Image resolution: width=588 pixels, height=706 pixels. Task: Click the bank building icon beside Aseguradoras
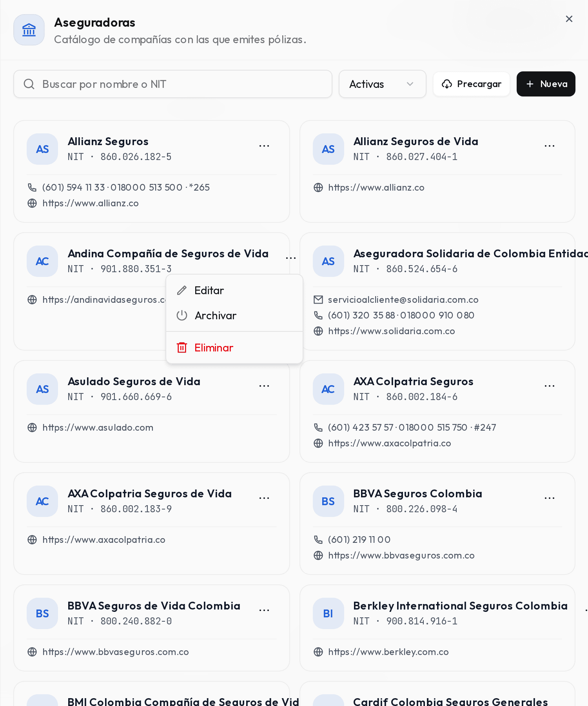29,30
